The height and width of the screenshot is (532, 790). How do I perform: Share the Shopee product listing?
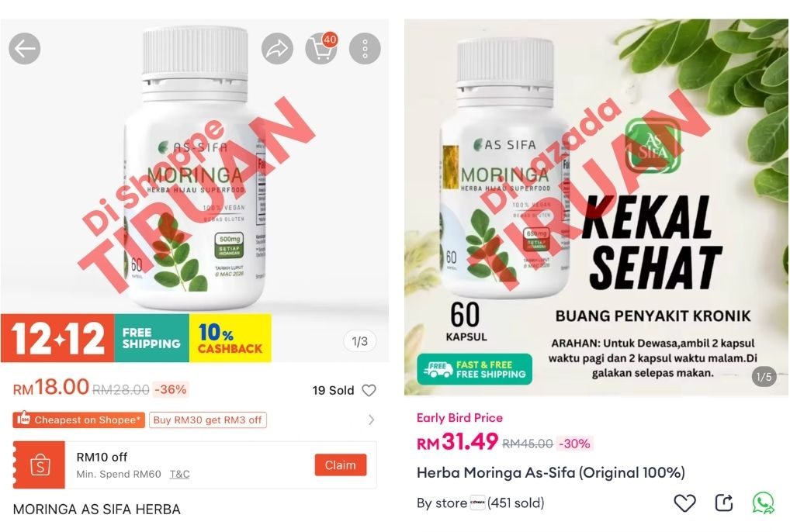277,49
